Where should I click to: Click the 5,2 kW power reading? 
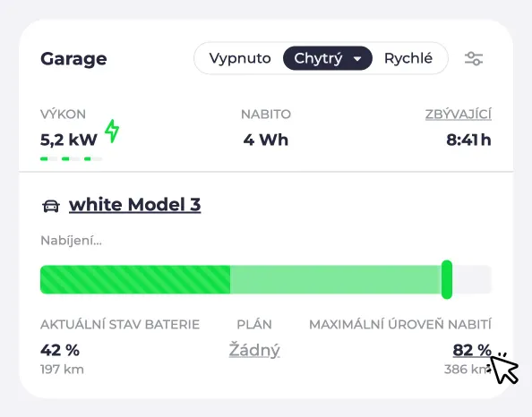click(69, 140)
